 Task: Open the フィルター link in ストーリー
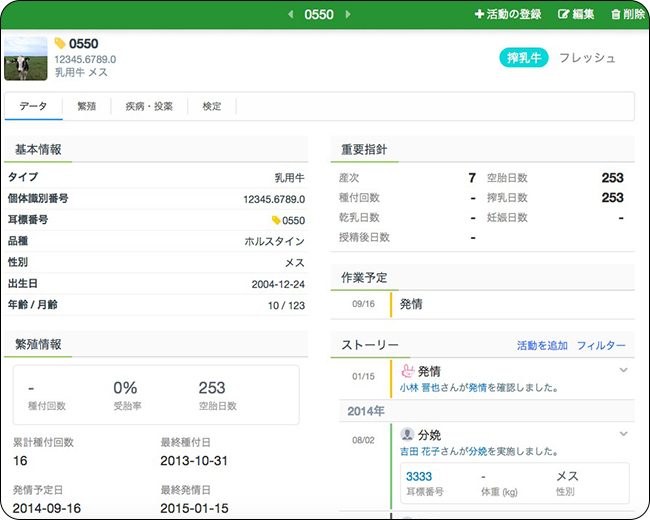click(601, 345)
